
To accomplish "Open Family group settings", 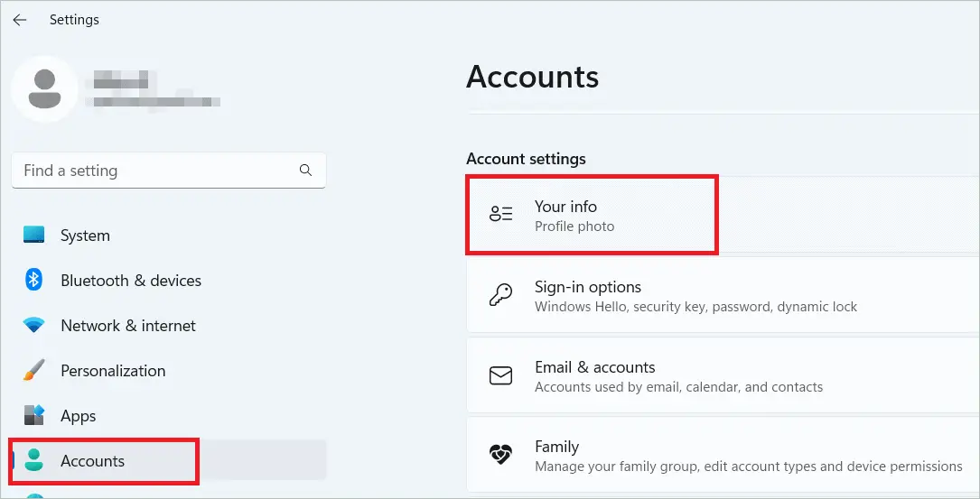I will pos(723,456).
